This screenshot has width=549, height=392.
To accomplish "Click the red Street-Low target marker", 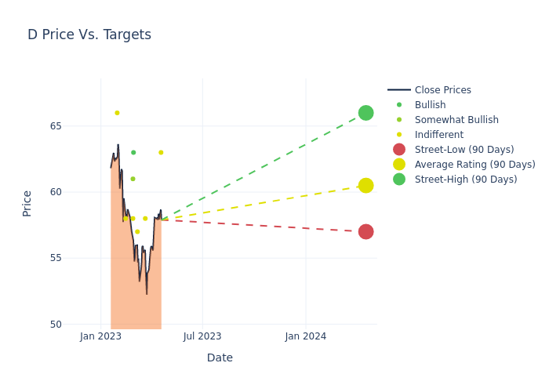I will tap(365, 232).
